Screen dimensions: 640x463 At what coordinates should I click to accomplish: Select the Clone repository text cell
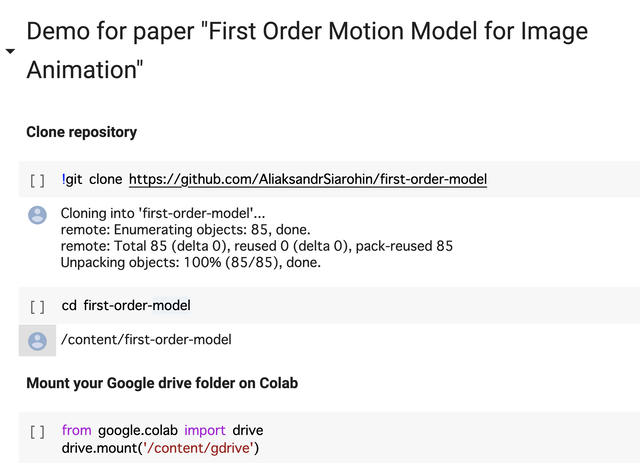[82, 132]
